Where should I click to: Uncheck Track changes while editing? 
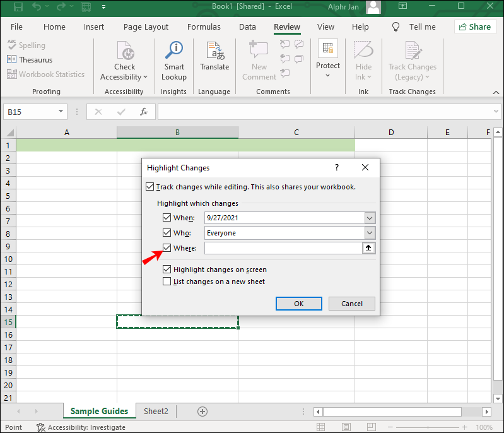click(149, 187)
